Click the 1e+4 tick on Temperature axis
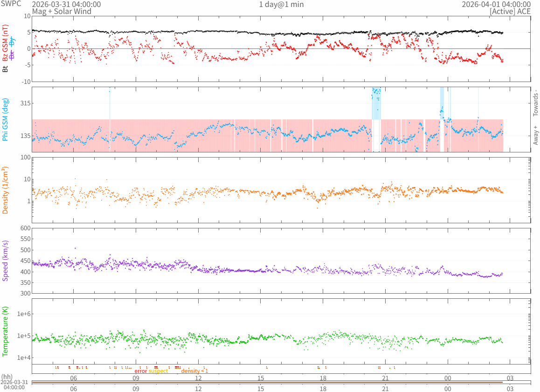 [24, 358]
